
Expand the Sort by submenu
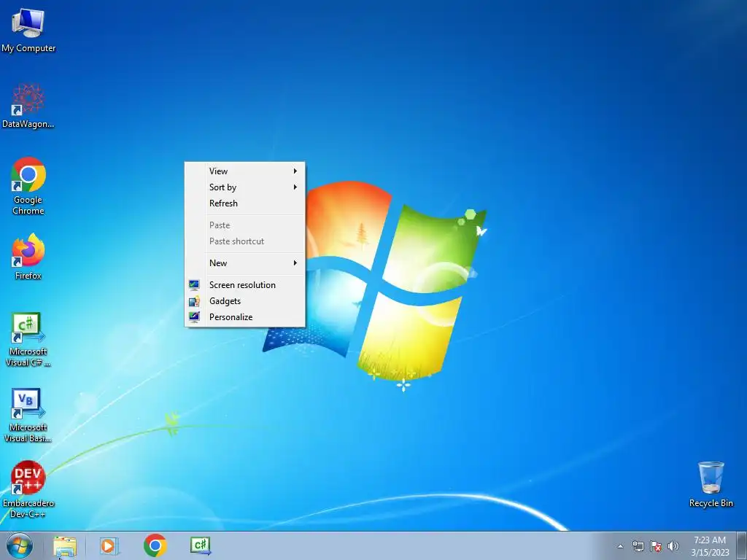pyautogui.click(x=245, y=187)
